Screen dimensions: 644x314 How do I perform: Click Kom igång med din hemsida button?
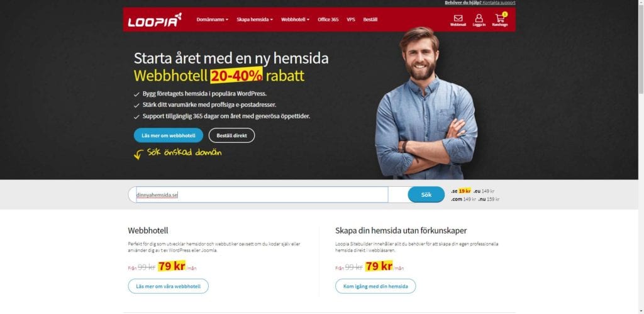click(x=375, y=286)
